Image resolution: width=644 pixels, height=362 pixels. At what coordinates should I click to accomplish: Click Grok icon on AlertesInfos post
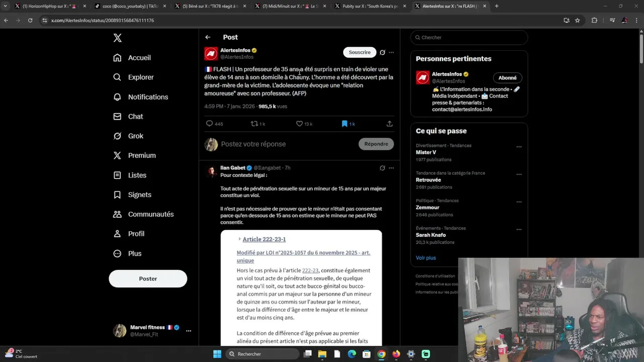(x=382, y=52)
